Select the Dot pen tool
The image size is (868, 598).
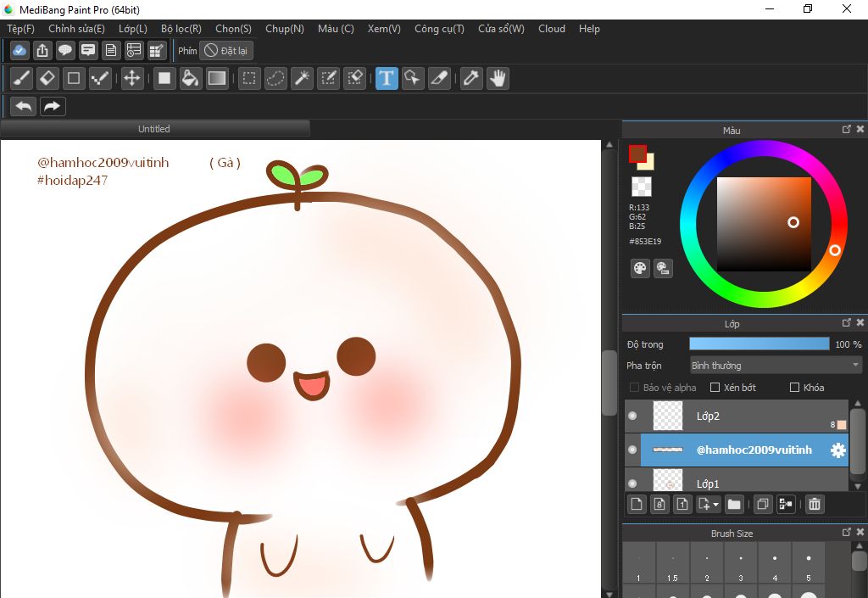pyautogui.click(x=100, y=79)
